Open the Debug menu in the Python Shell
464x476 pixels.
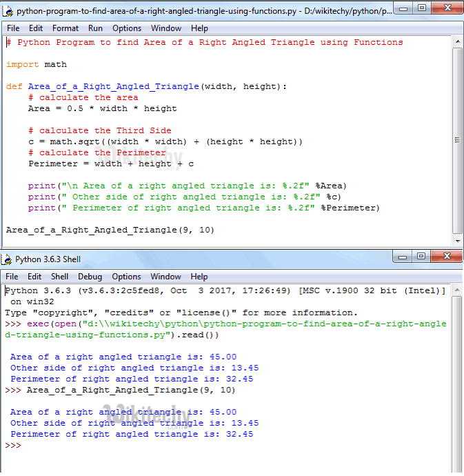coord(90,277)
